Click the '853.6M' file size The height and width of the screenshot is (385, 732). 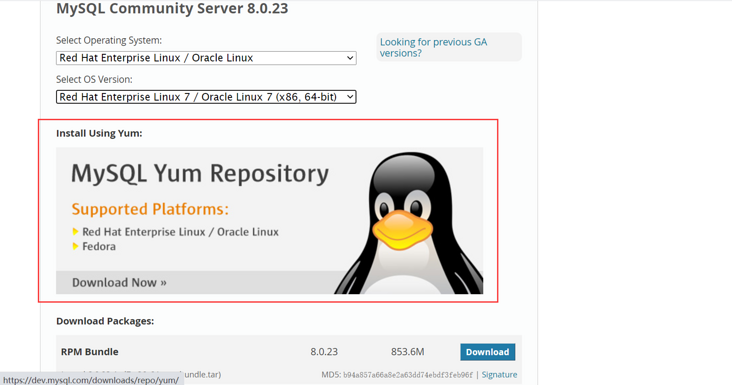pyautogui.click(x=408, y=352)
